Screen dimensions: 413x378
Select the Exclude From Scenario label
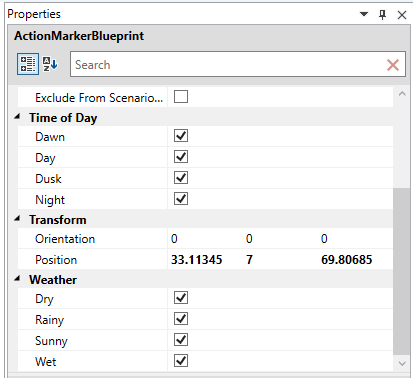pyautogui.click(x=99, y=98)
